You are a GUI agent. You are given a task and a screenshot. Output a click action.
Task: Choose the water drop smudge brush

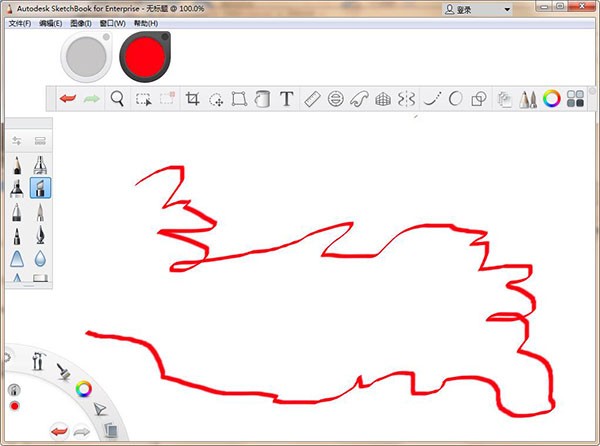pyautogui.click(x=41, y=258)
